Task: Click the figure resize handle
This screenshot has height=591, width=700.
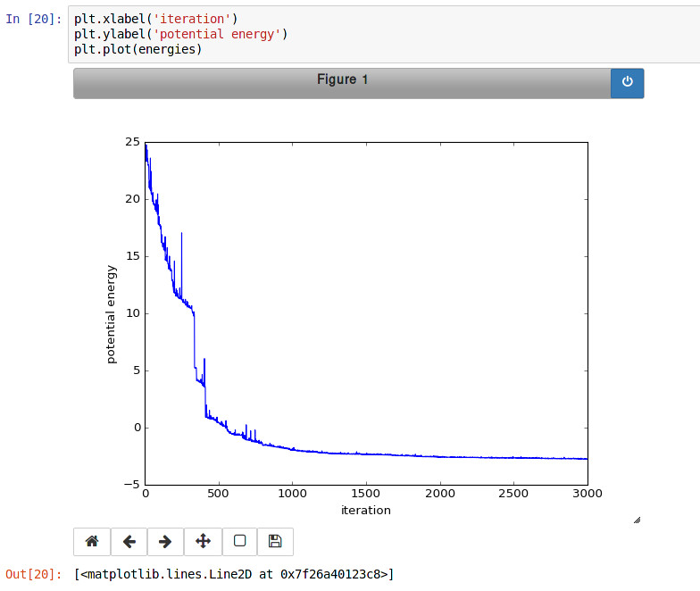Action: tap(637, 520)
